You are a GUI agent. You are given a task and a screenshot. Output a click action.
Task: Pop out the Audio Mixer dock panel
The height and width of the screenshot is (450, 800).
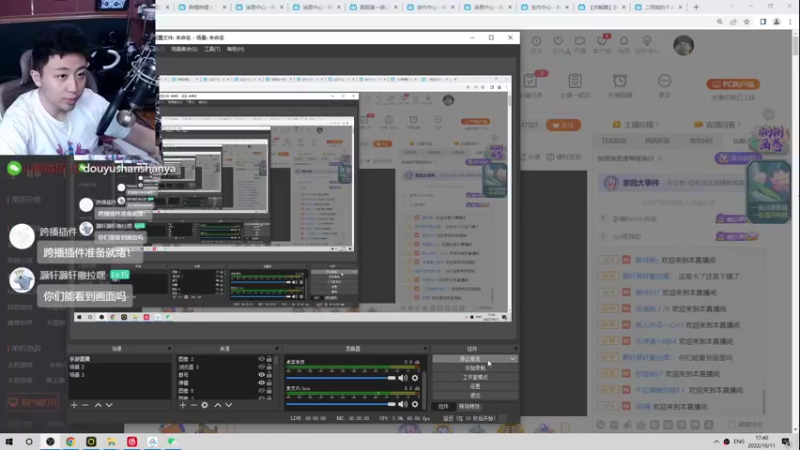(x=424, y=349)
